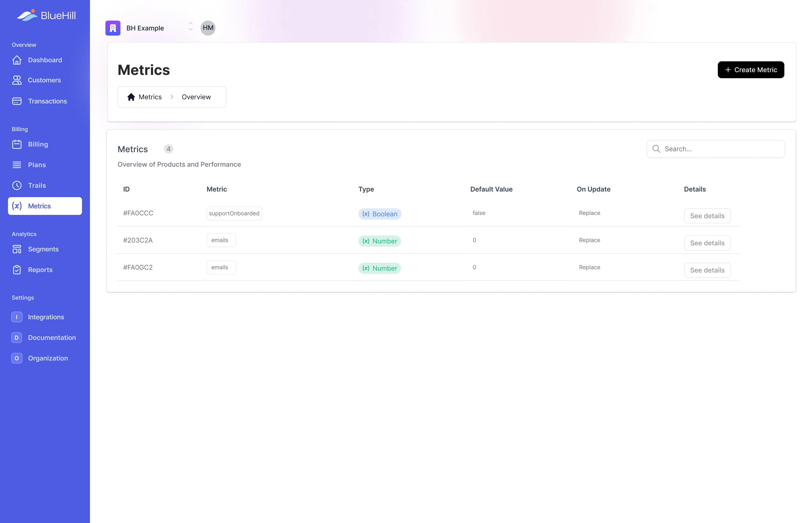Screen dimensions: 812x523
Task: Click the Billing calendar icon
Action: click(x=17, y=144)
